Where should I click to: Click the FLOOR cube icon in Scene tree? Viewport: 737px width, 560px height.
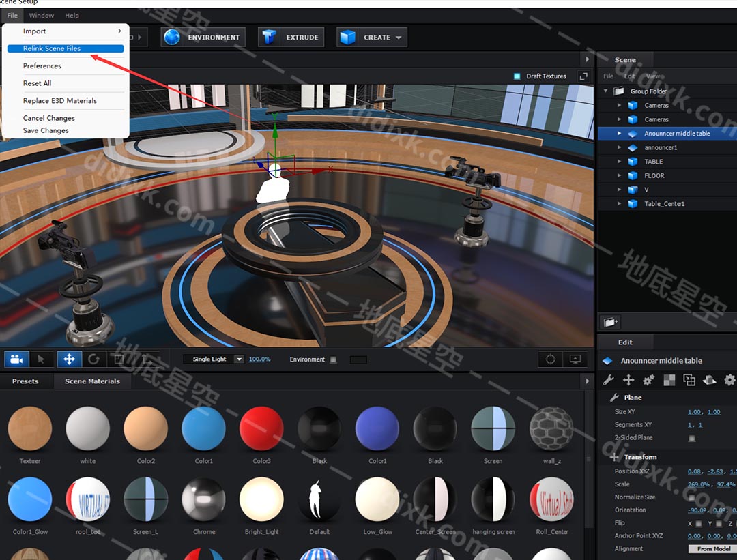(x=633, y=176)
